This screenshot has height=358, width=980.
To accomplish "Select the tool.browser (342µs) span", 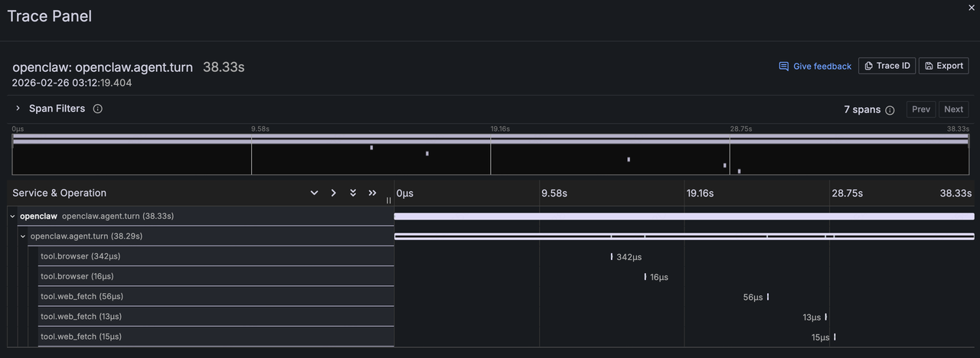I will [x=80, y=256].
